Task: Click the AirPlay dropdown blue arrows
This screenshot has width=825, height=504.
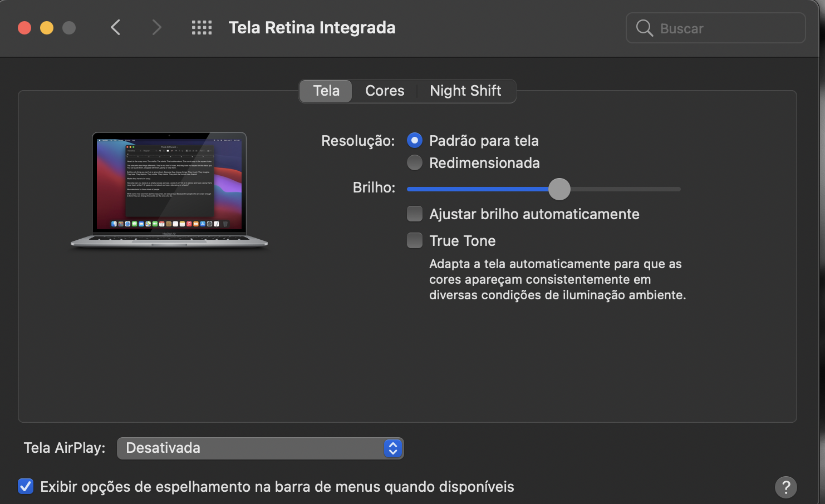Action: tap(393, 448)
